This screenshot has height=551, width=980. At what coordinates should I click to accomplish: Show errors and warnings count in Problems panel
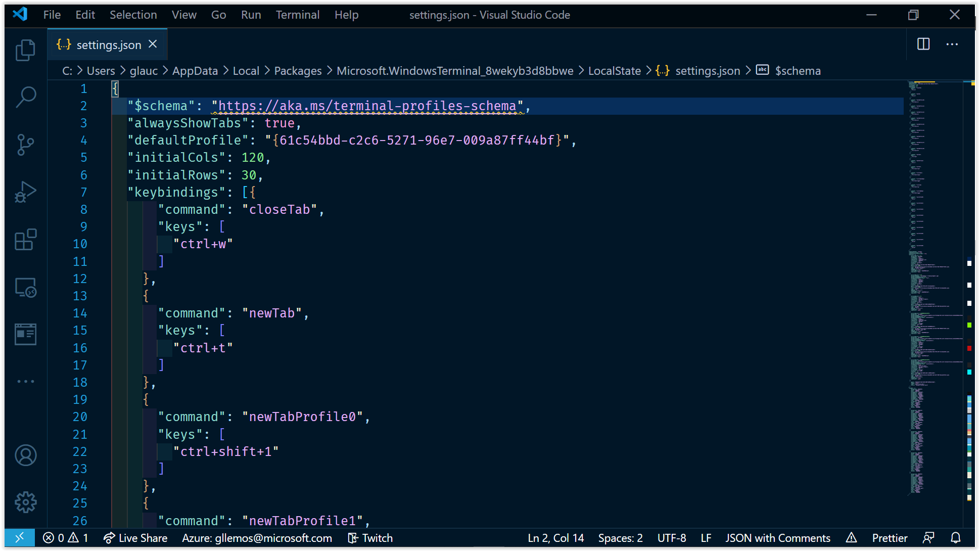pyautogui.click(x=65, y=538)
